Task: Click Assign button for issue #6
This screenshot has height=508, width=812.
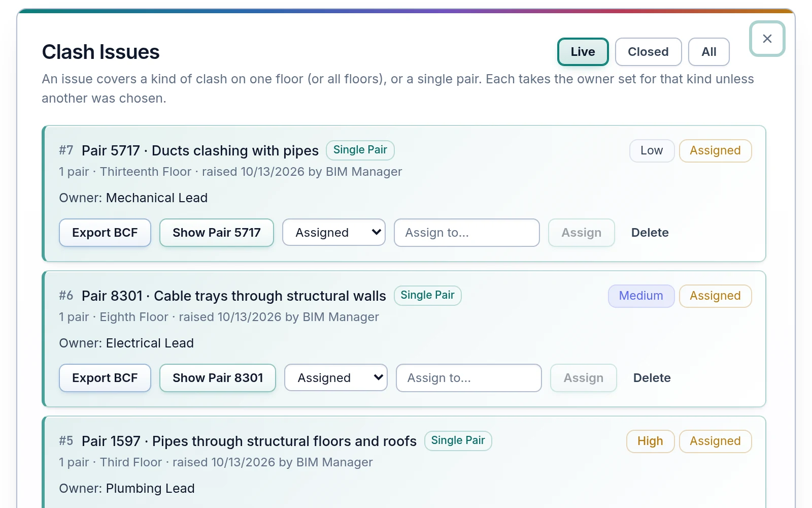Action: pos(584,378)
